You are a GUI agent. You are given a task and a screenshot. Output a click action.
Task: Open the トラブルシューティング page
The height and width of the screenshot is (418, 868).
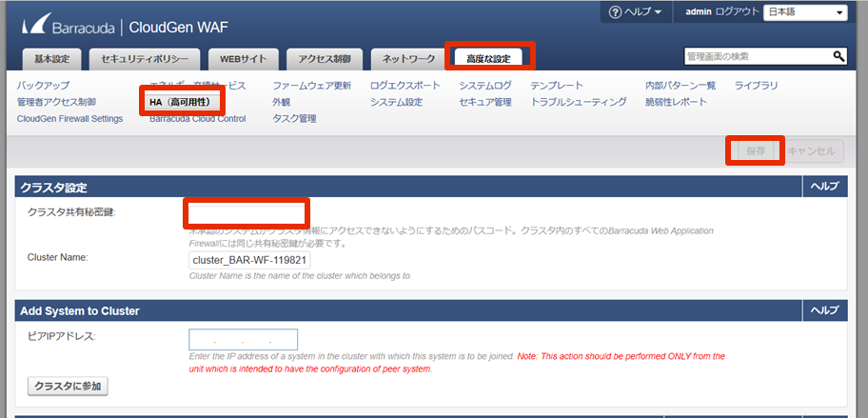pos(579,102)
